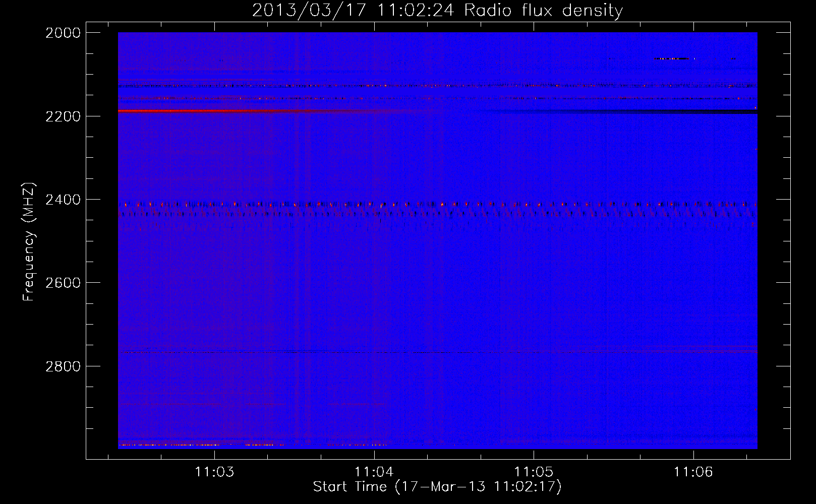Click the y-axis label "Frequency (MHZ)"

coord(29,242)
